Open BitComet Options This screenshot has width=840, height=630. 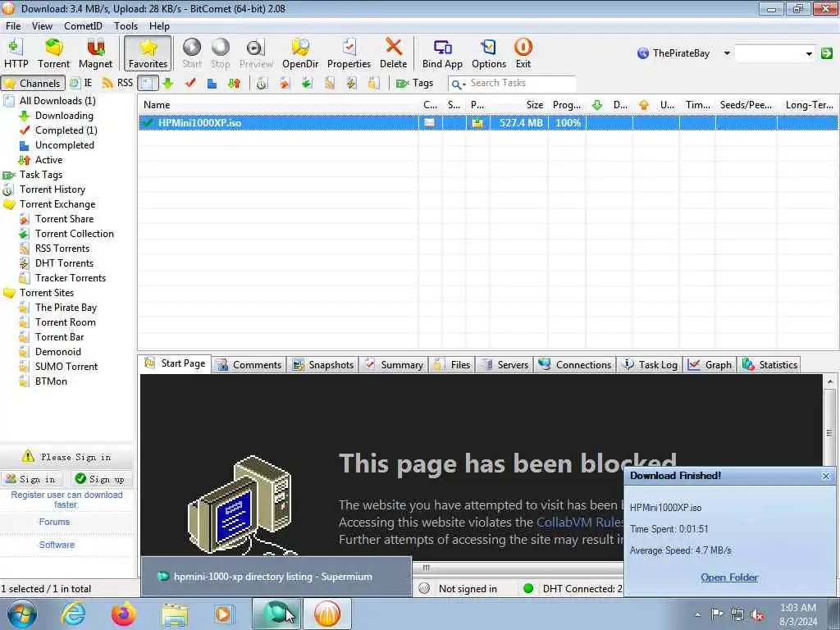[x=489, y=53]
